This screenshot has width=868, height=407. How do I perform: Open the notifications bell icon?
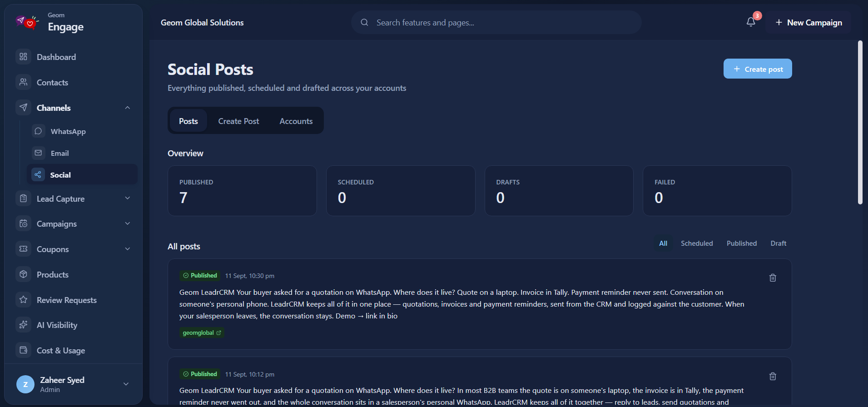pyautogui.click(x=751, y=22)
